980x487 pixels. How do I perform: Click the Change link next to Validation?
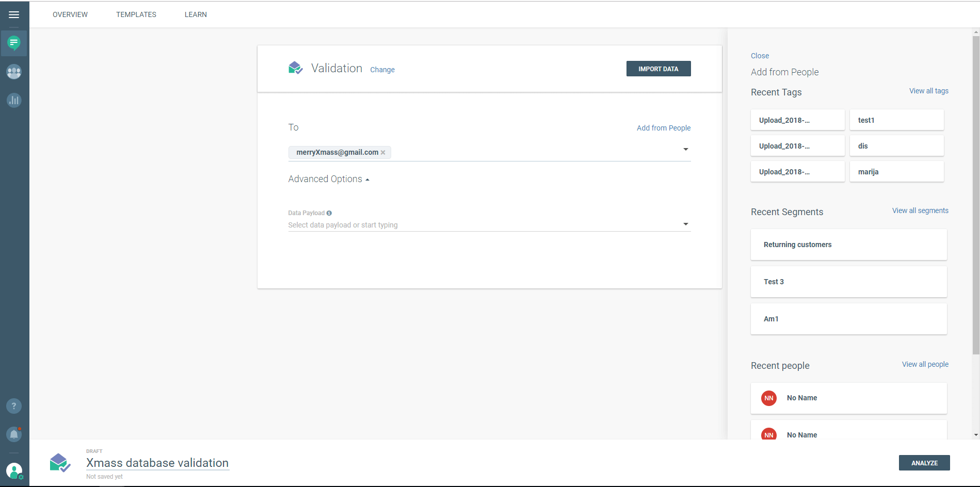pos(382,70)
